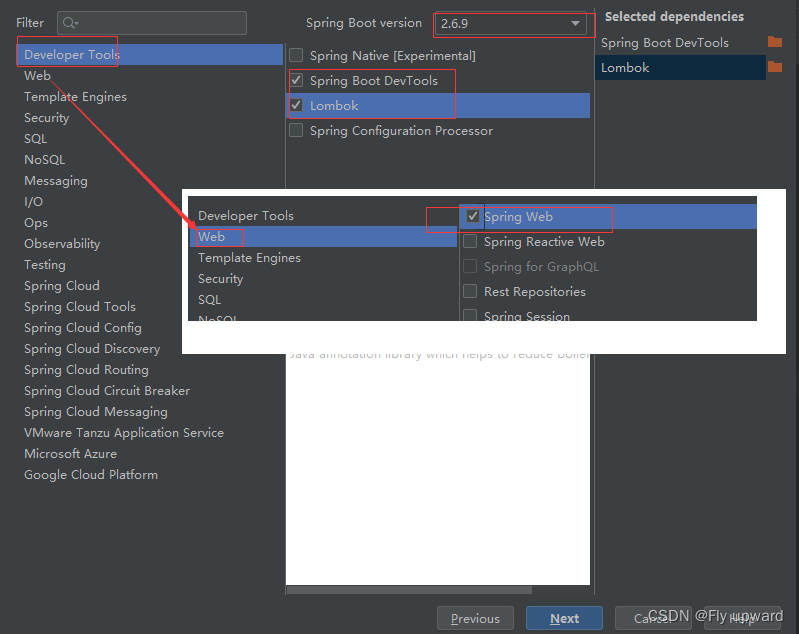Uncheck the Spring Boot DevTools checkbox
This screenshot has height=634, width=799.
tap(296, 80)
